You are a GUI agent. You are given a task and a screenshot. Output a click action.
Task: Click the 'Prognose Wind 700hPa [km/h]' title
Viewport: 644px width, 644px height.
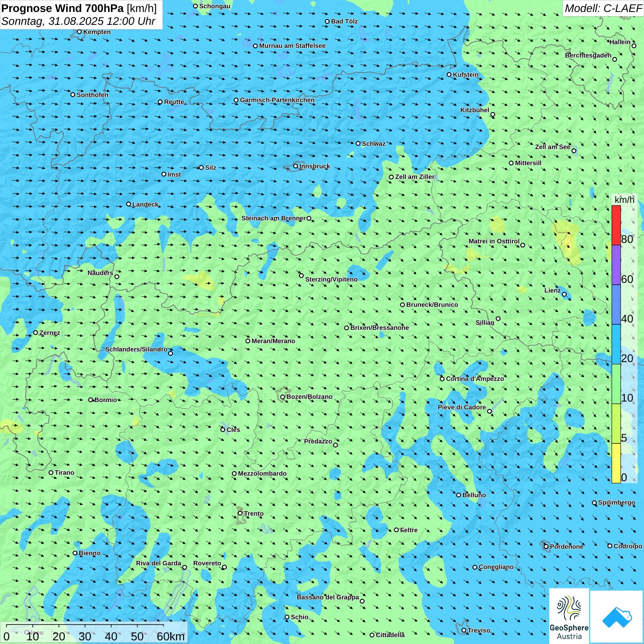click(79, 8)
